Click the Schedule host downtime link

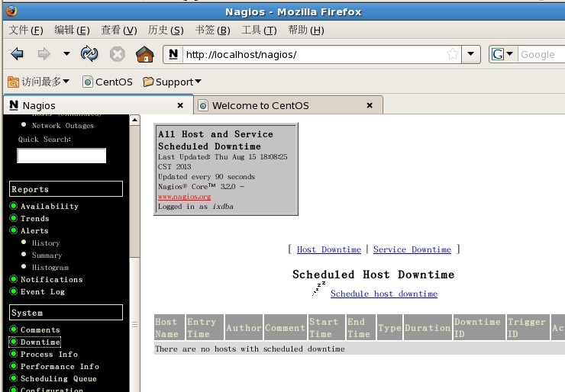click(383, 294)
